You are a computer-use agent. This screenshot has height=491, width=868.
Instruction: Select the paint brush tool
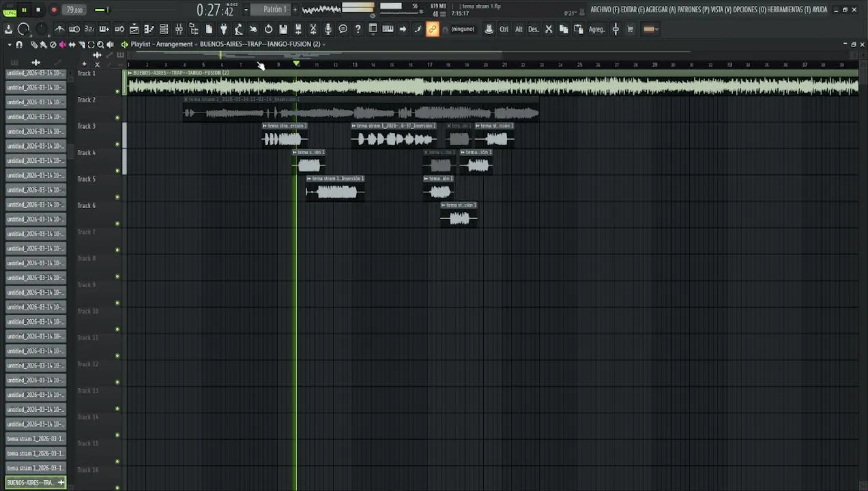pos(44,44)
